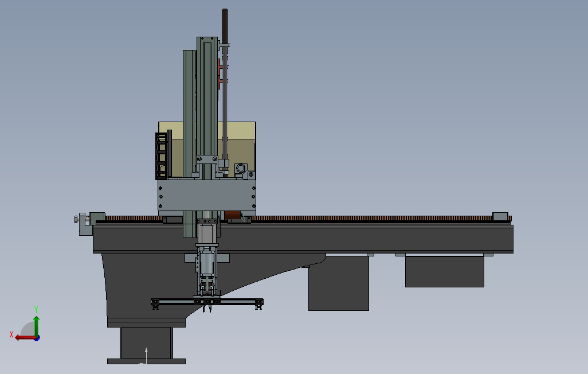Click the red 'X' axis label

click(x=11, y=334)
